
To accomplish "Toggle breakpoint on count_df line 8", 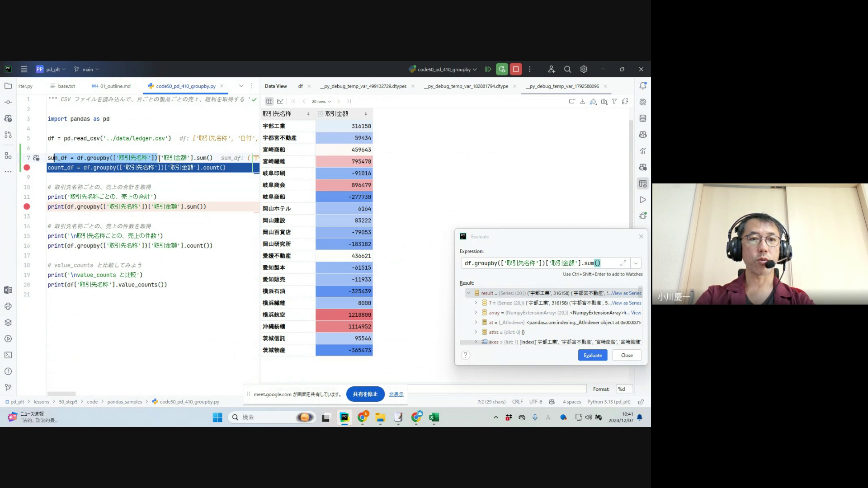I will [x=27, y=168].
